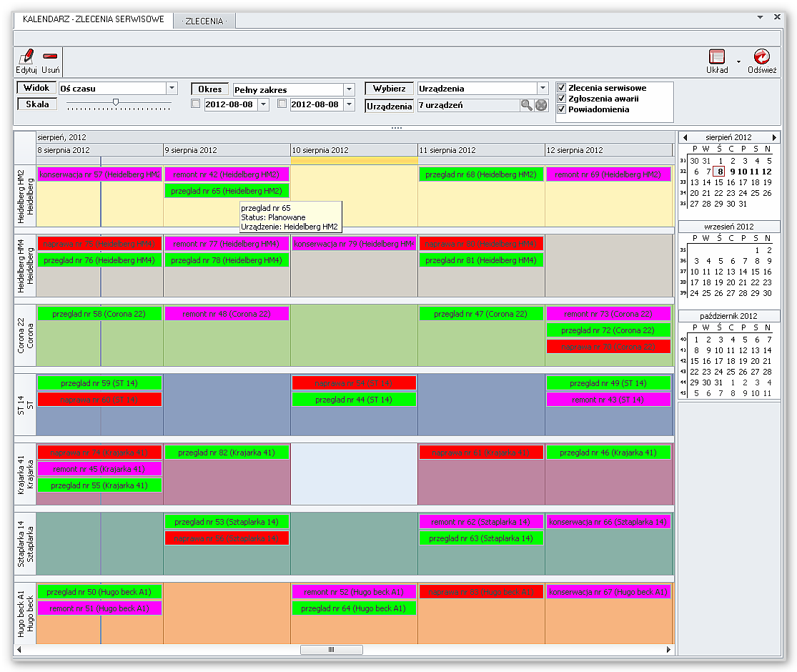Switch to the ZLECENIA tab
The height and width of the screenshot is (672, 797).
pyautogui.click(x=204, y=21)
